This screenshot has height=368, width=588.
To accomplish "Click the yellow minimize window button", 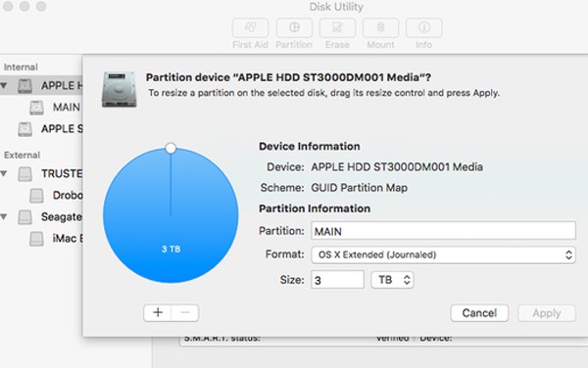I will [x=24, y=7].
